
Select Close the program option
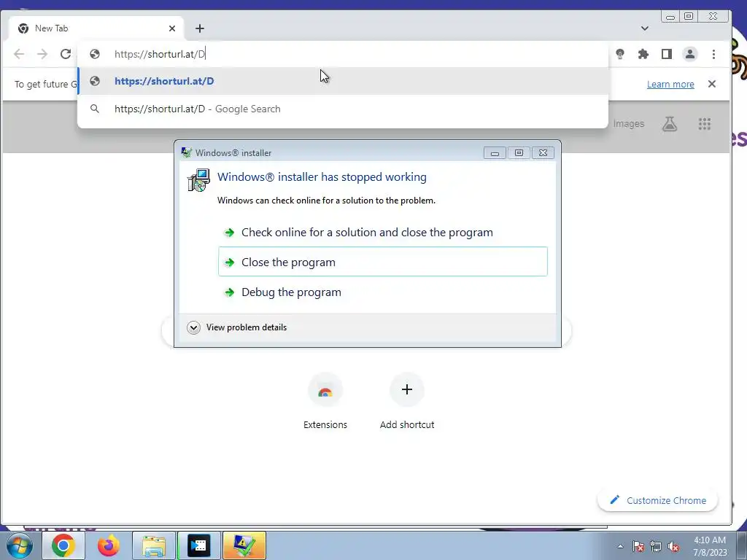[x=383, y=262]
